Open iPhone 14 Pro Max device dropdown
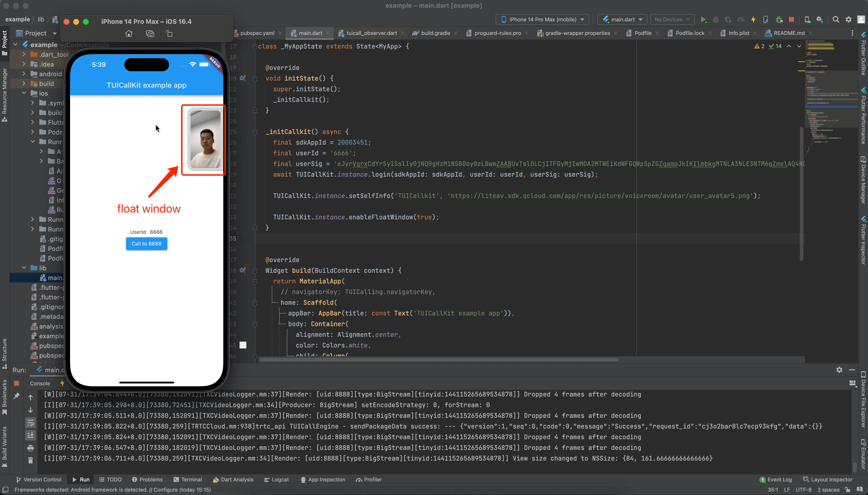 pyautogui.click(x=542, y=20)
